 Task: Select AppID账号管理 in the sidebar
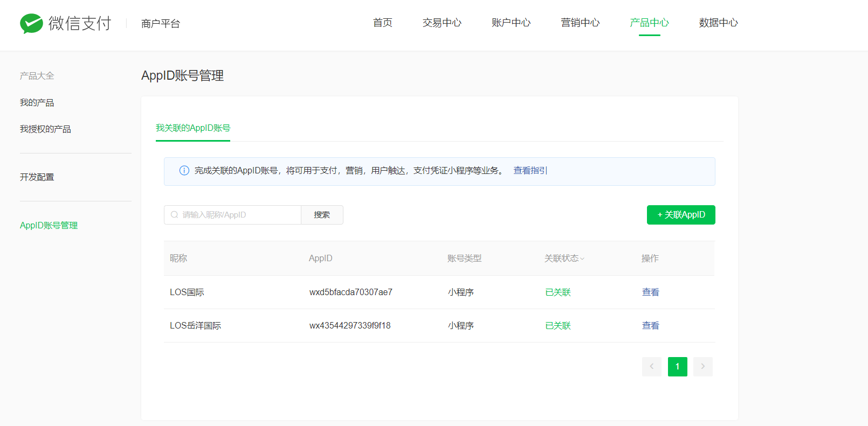[x=49, y=226]
